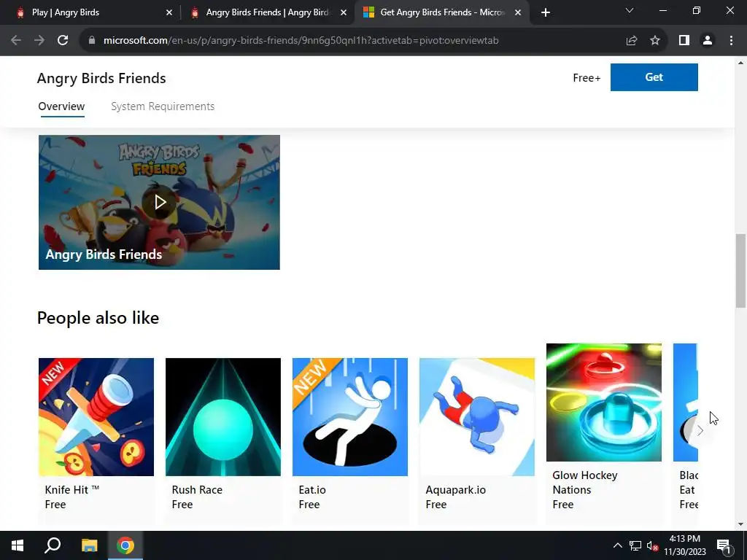This screenshot has height=560, width=747.
Task: Open the taskbar clock and date
Action: pos(685,545)
